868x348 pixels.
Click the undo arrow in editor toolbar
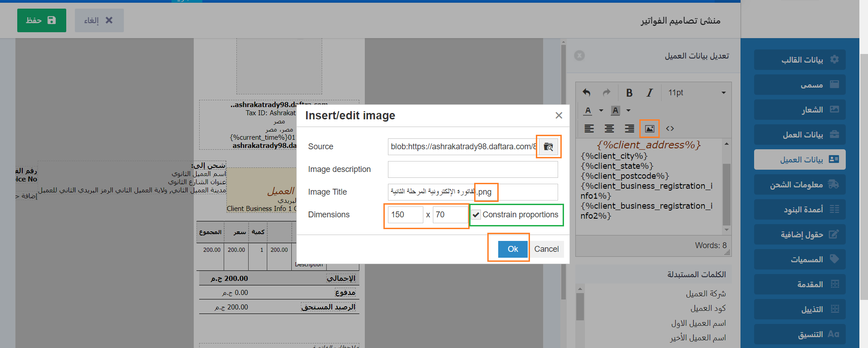587,93
